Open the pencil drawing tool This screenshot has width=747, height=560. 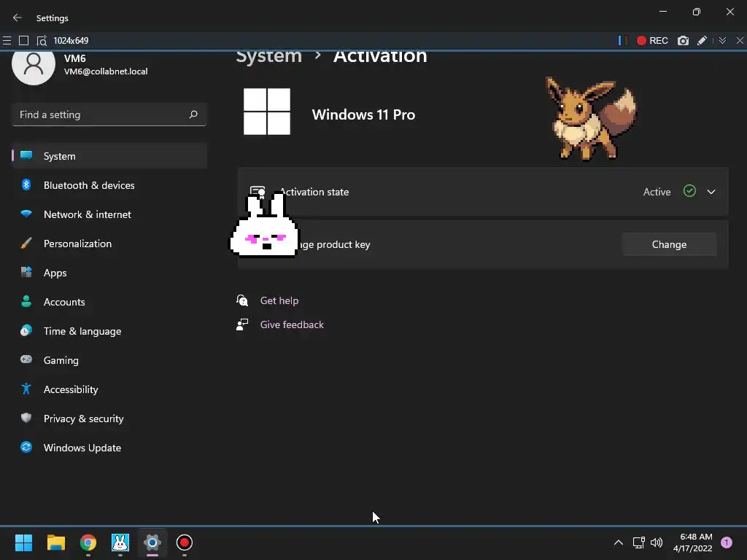click(702, 41)
